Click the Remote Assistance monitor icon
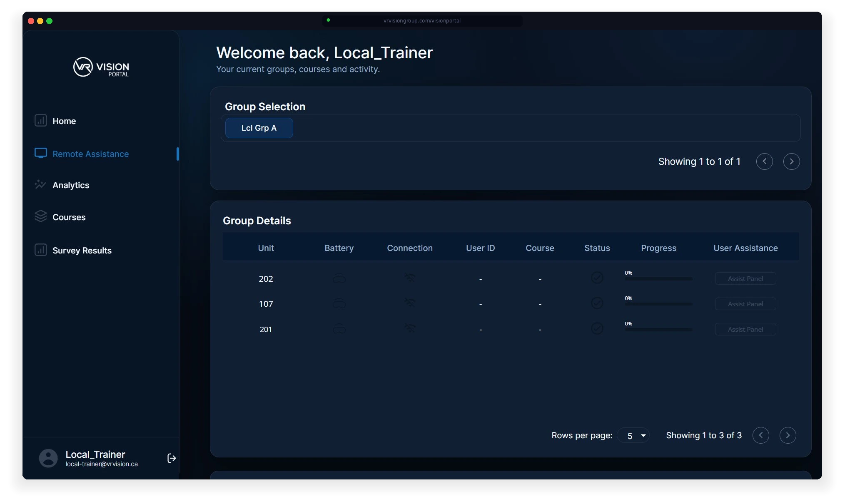This screenshot has height=504, width=845. (x=40, y=154)
